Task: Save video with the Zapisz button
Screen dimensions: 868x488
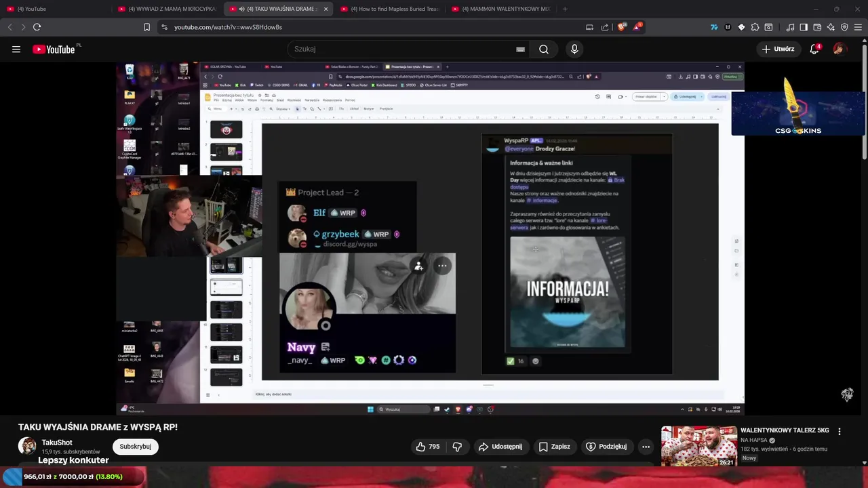Action: tap(554, 447)
